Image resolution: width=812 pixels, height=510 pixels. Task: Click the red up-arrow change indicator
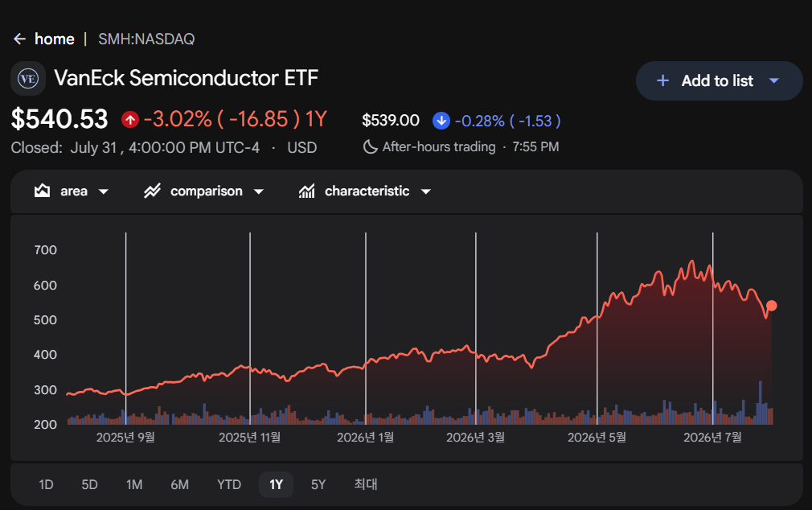click(130, 120)
